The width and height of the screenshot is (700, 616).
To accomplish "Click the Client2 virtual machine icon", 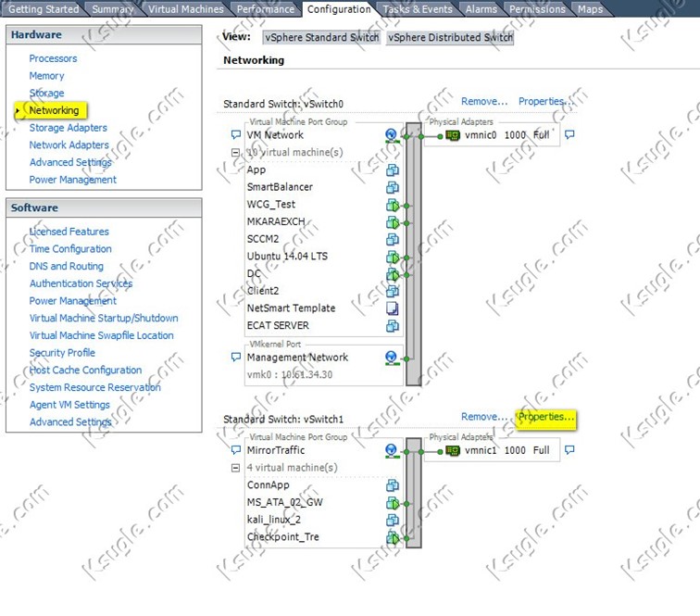I will click(393, 291).
